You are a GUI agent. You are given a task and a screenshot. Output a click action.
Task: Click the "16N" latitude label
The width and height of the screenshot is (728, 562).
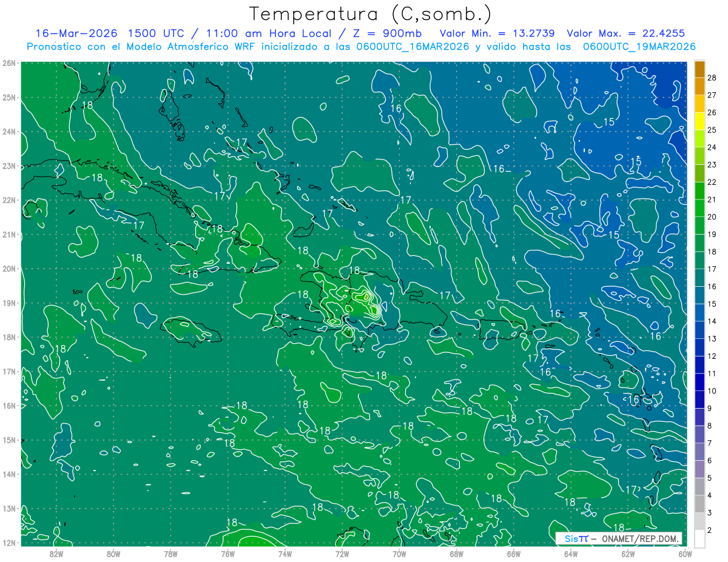pos(8,406)
